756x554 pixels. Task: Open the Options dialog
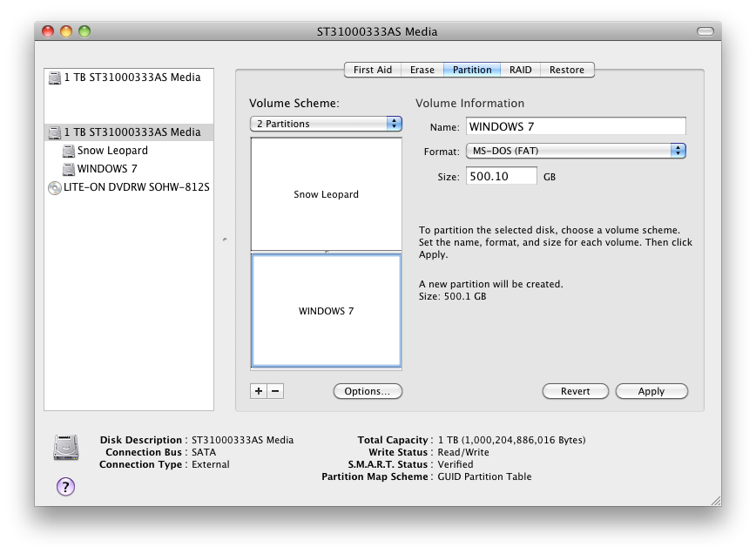pos(367,391)
